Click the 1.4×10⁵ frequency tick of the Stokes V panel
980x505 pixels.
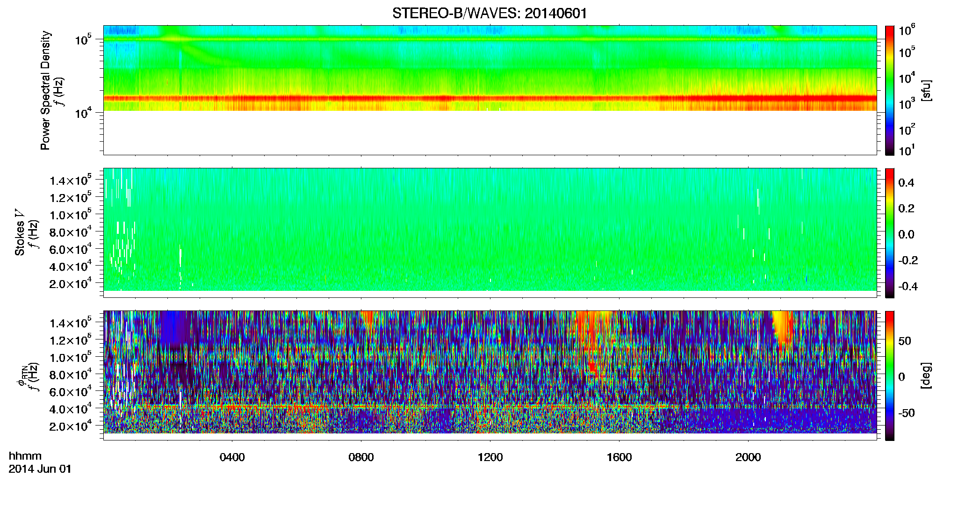point(71,180)
